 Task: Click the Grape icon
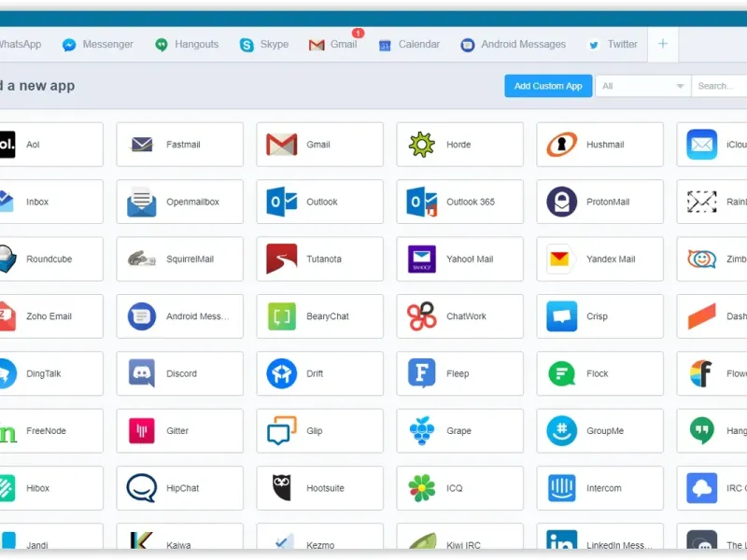pyautogui.click(x=422, y=431)
